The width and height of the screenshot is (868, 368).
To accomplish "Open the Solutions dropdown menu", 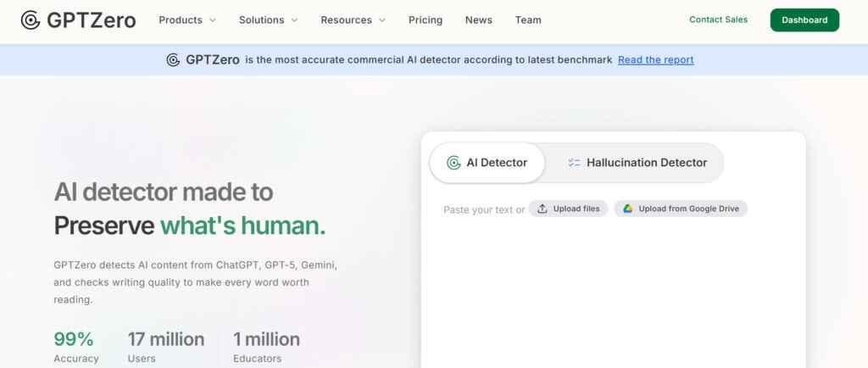I will 268,20.
